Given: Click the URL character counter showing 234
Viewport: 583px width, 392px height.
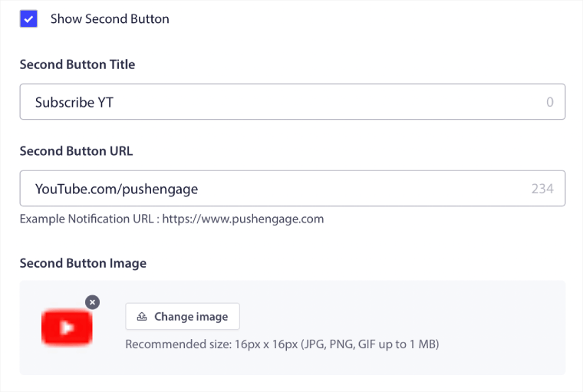Looking at the screenshot, I should (x=542, y=188).
